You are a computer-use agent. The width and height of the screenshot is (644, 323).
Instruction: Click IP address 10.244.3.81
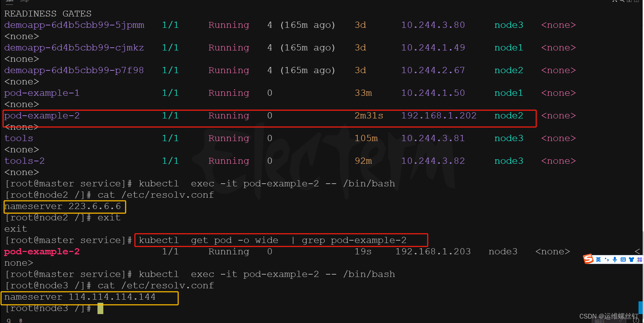click(433, 138)
